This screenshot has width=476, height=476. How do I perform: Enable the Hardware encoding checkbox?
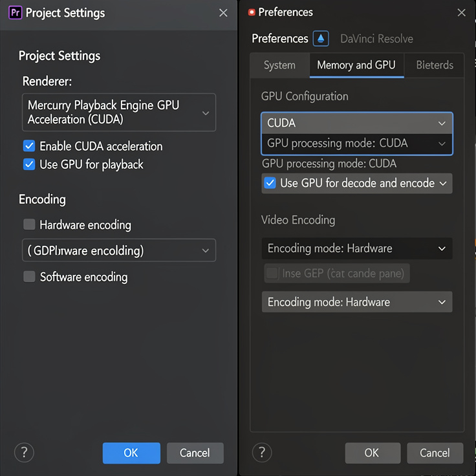pos(29,225)
